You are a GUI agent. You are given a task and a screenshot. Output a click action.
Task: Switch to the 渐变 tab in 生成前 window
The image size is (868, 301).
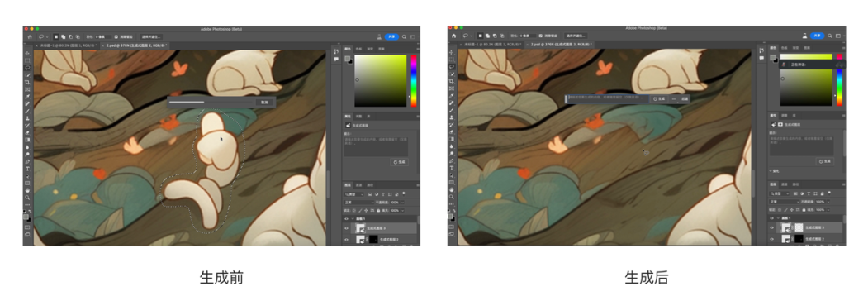(370, 49)
